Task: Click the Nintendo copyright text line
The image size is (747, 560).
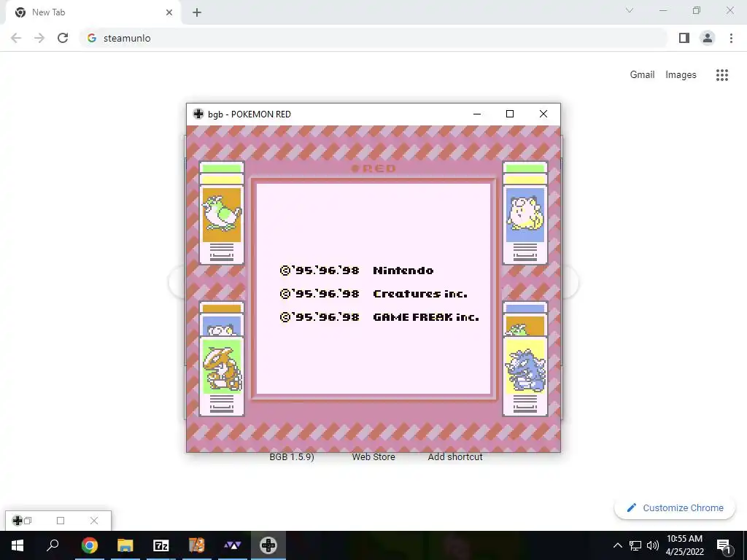Action: 356,271
